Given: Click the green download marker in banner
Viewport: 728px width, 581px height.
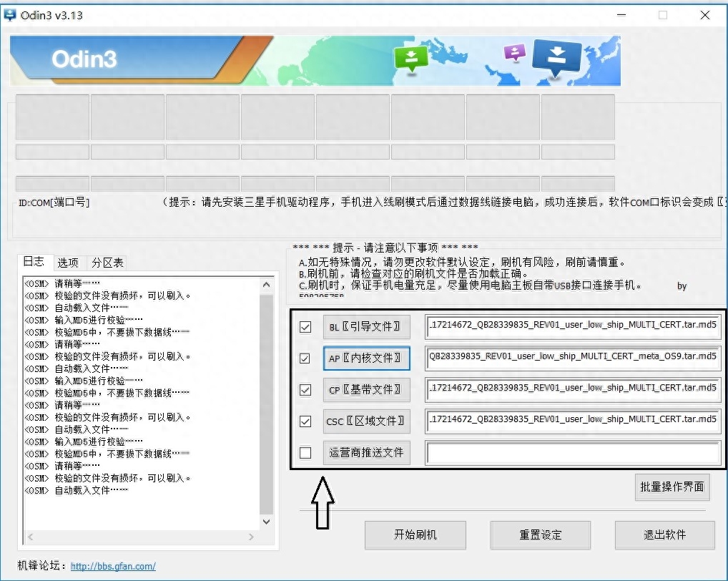Looking at the screenshot, I should (x=411, y=59).
